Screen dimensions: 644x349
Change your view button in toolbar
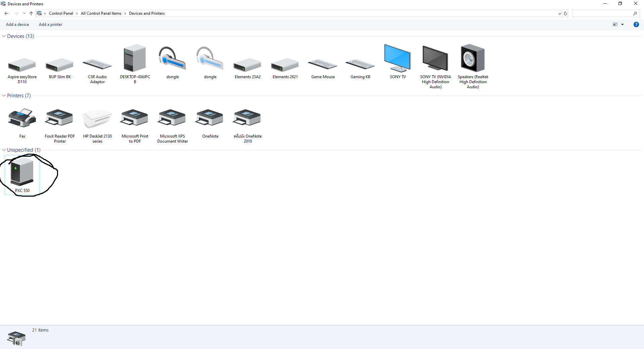(615, 24)
